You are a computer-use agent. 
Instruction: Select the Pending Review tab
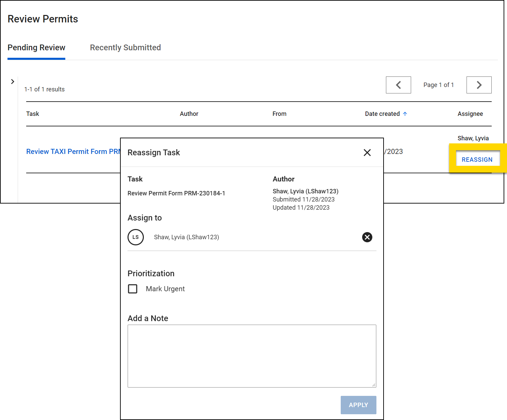click(36, 48)
